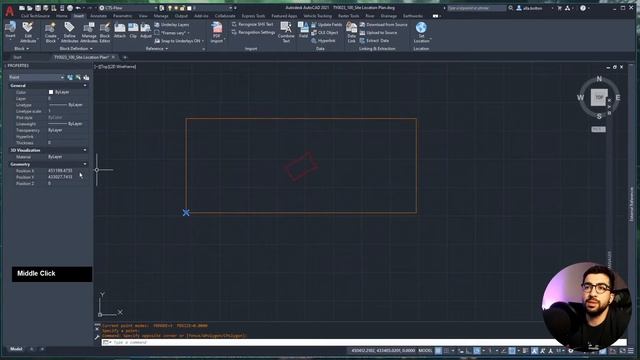The image size is (640, 360).
Task: Click Recognize SHX Text
Action: point(253,24)
